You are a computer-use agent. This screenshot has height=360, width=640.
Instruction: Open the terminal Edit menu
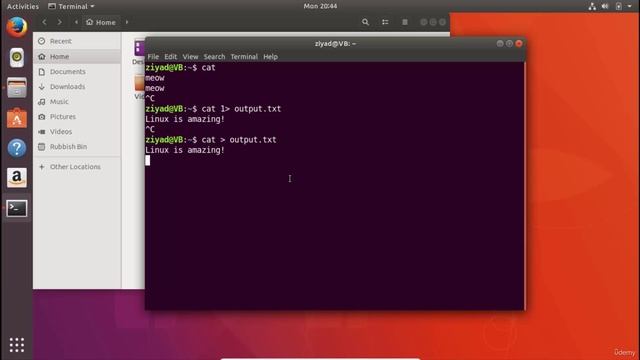pos(171,57)
